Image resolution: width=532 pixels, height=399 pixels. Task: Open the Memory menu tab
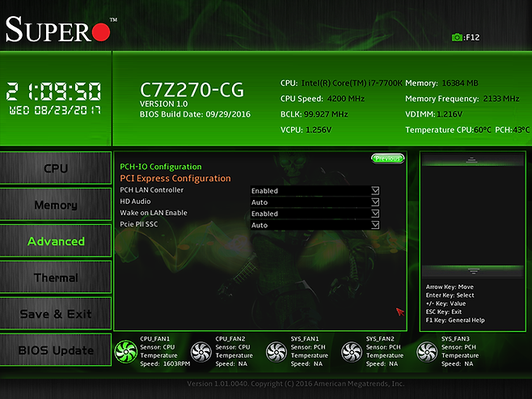point(56,205)
